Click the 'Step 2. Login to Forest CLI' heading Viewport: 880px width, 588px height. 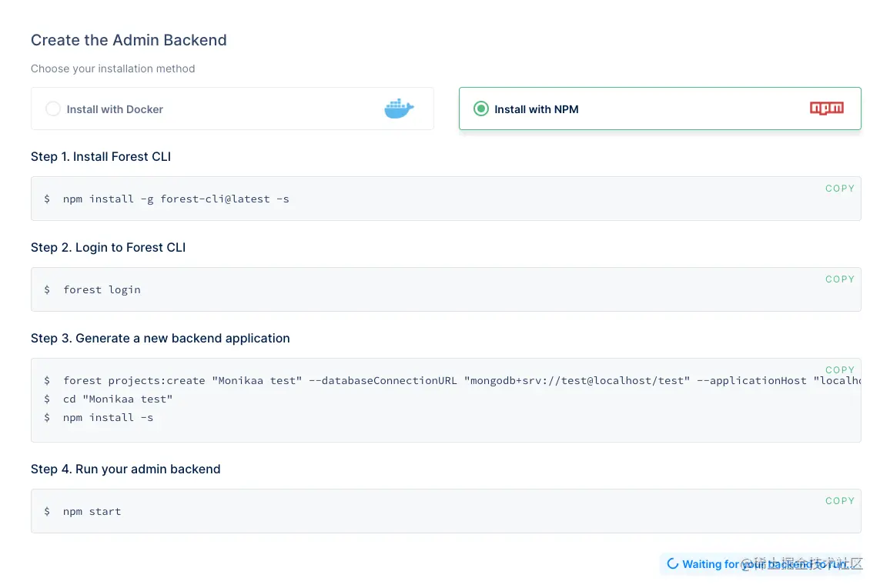109,247
